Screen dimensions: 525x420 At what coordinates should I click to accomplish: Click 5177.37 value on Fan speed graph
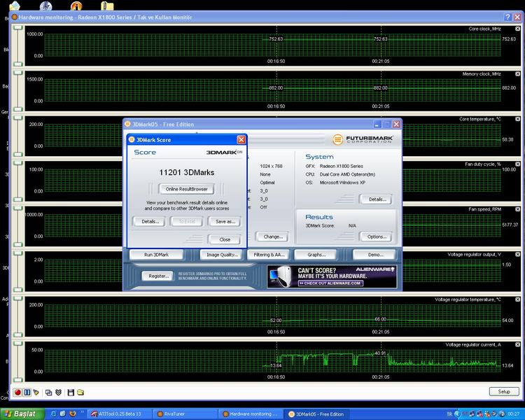510,225
